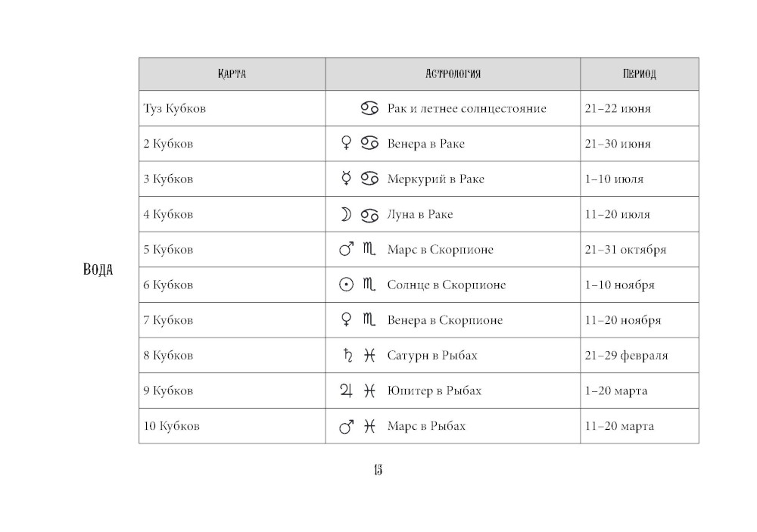This screenshot has height=532, width=757.
Task: Click the Период column header
Action: (639, 74)
